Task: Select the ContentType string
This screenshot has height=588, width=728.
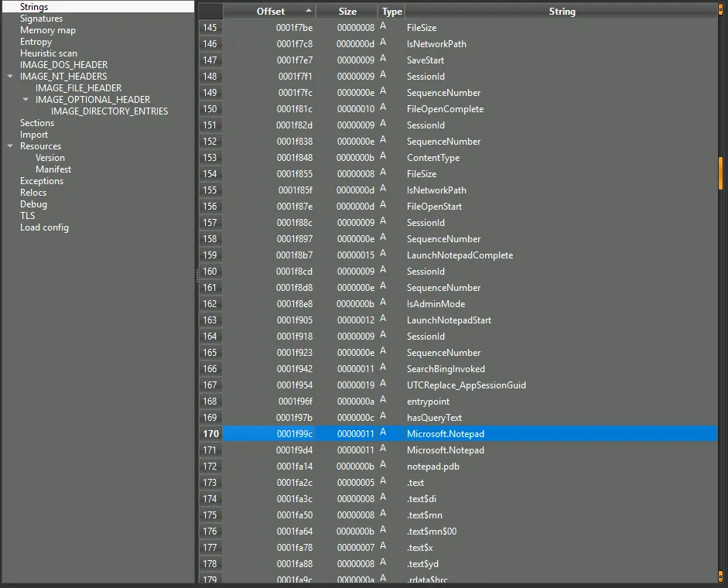Action: pyautogui.click(x=433, y=158)
